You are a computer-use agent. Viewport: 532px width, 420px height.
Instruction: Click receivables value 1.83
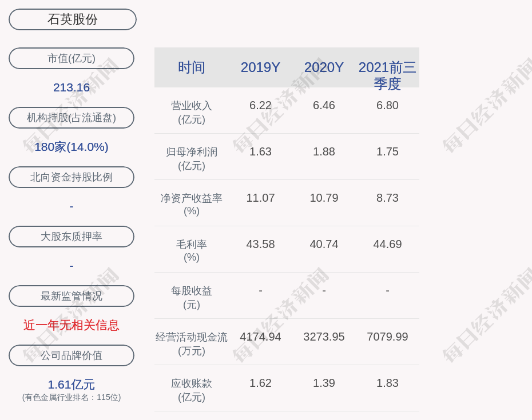click(387, 383)
